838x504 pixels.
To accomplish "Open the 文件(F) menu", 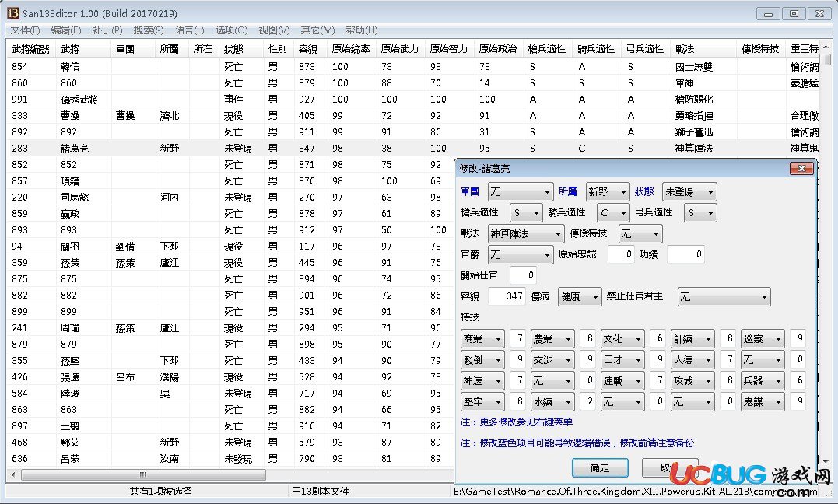I will (26, 30).
